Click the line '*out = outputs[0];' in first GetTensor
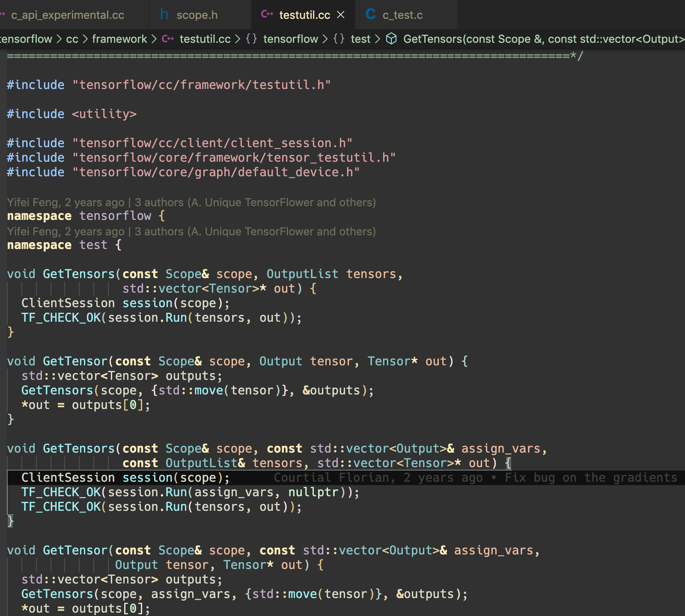685x616 pixels. click(x=86, y=405)
